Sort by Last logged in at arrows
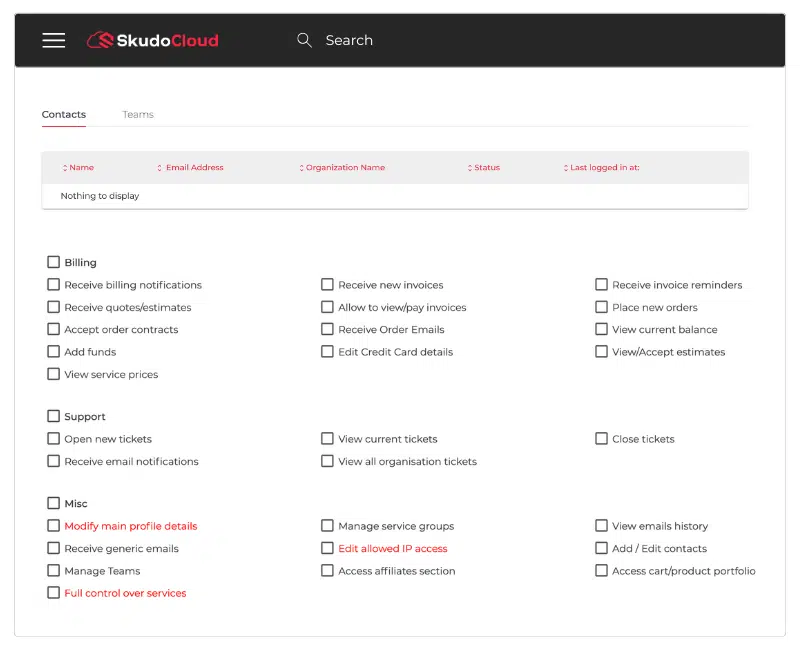Image resolution: width=800 pixels, height=650 pixels. pos(566,168)
